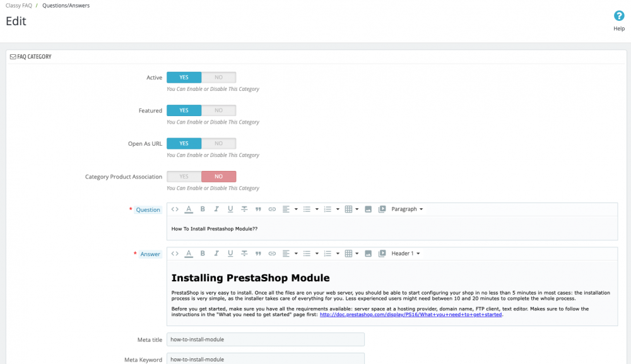Insert a video into the Question editor
This screenshot has width=631, height=364.
click(x=381, y=209)
